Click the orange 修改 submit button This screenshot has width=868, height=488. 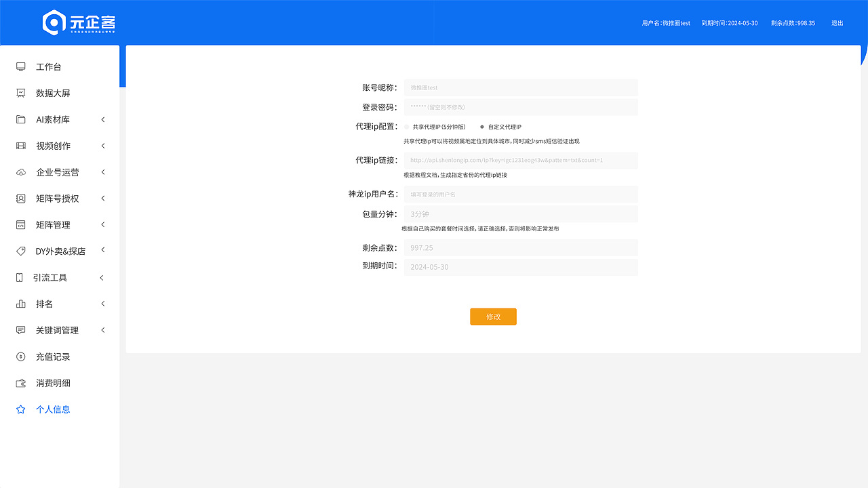[x=493, y=317]
